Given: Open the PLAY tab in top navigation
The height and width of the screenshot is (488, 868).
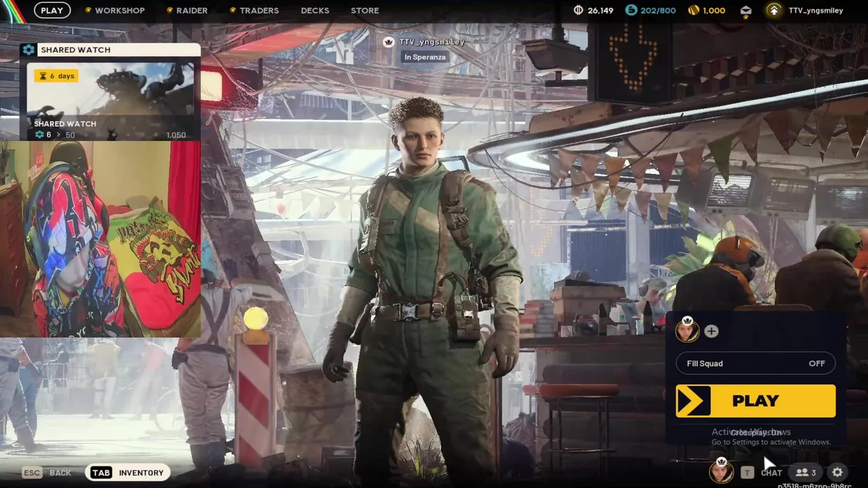Looking at the screenshot, I should coord(52,10).
